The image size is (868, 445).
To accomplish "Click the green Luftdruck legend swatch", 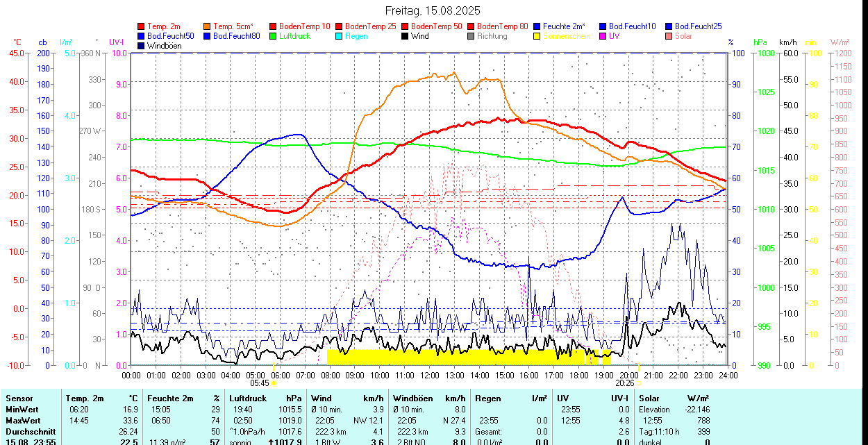I will 274,36.
